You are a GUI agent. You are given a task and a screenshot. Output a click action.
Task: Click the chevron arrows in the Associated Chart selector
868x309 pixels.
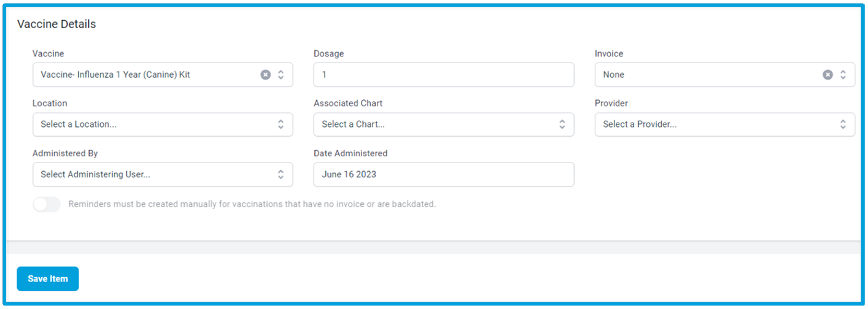[x=562, y=124]
